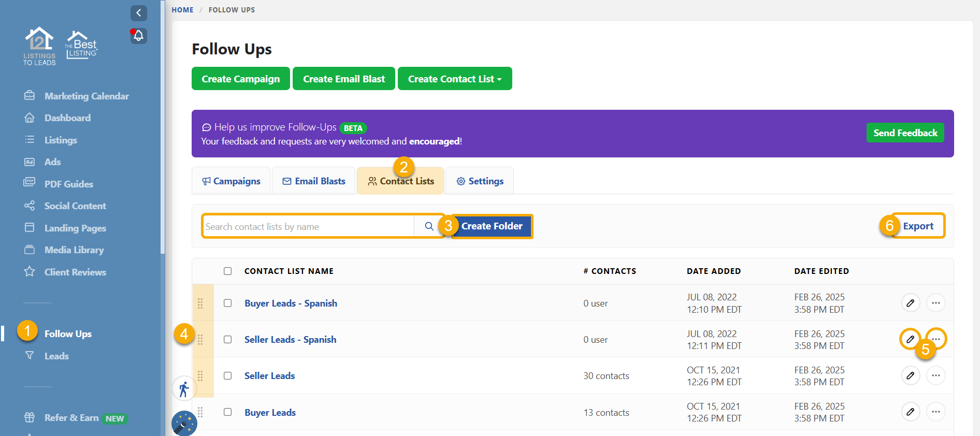Click the drag handle for Buyer Leads - Spanish
980x436 pixels.
200,303
